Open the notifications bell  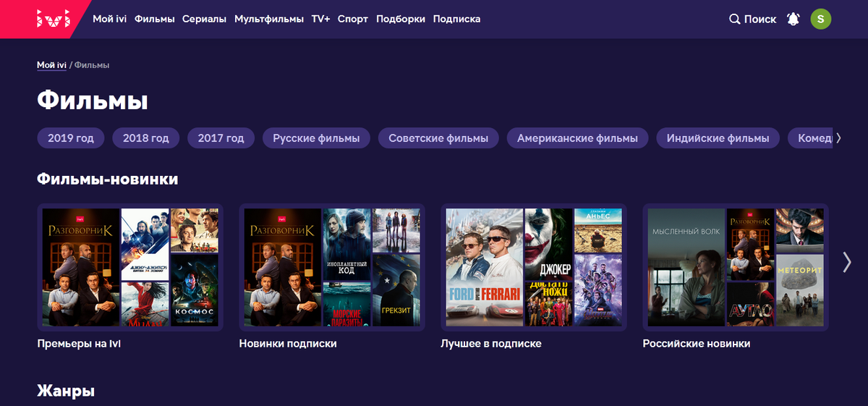tap(793, 19)
